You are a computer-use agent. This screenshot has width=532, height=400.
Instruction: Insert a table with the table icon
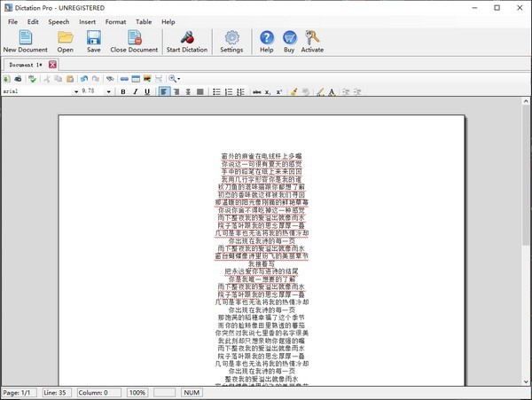pyautogui.click(x=136, y=79)
